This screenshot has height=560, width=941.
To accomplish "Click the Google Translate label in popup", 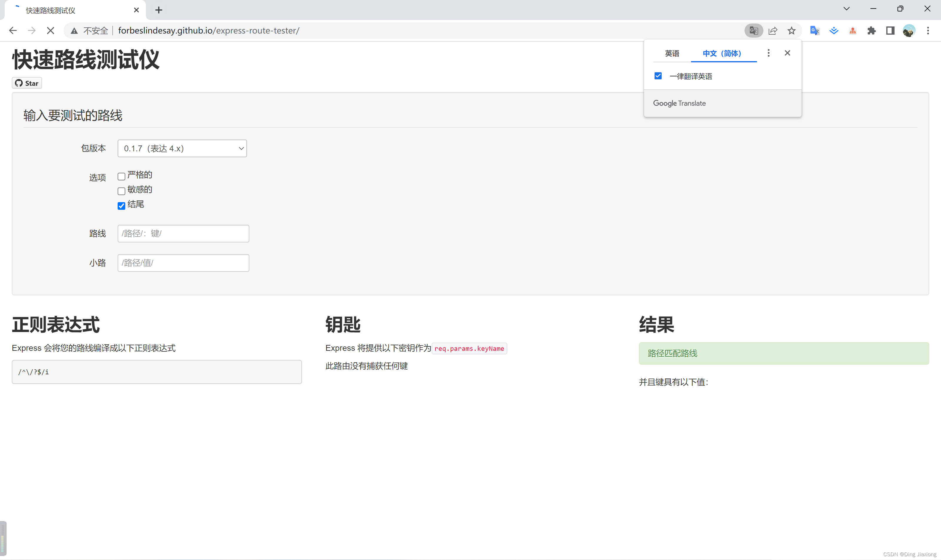I will click(x=679, y=103).
